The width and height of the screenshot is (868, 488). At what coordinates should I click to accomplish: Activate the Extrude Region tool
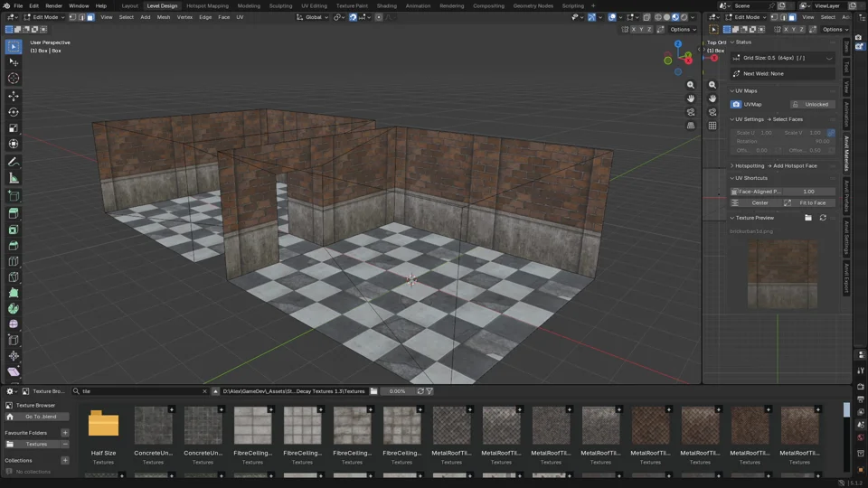pyautogui.click(x=14, y=213)
